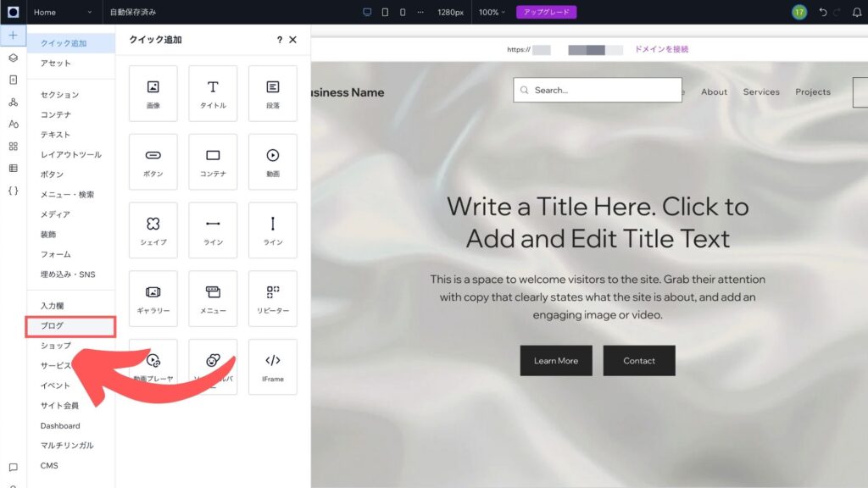Add the 画像 image element tile
Screen dimensions: 868x488
click(x=153, y=93)
